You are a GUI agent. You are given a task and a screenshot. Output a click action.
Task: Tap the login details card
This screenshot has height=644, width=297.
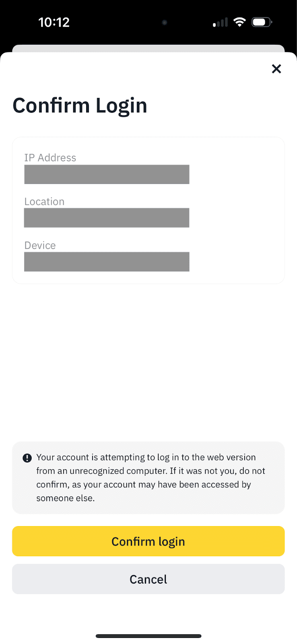(x=148, y=209)
